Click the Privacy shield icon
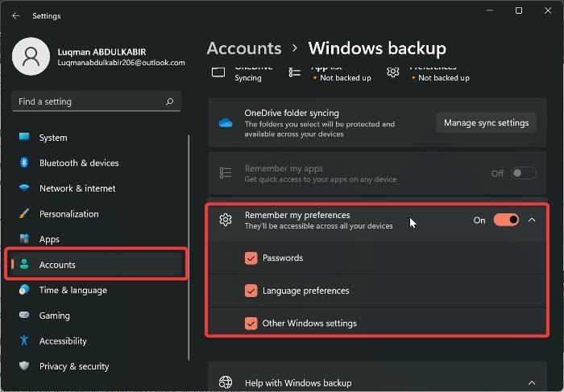Image resolution: width=564 pixels, height=392 pixels. [x=24, y=365]
